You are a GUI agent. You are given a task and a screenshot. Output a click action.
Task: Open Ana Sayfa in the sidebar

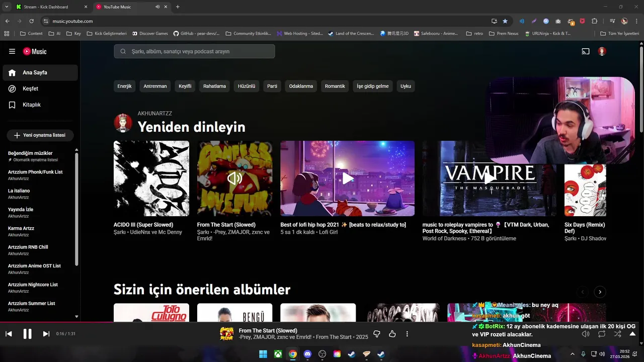point(40,72)
